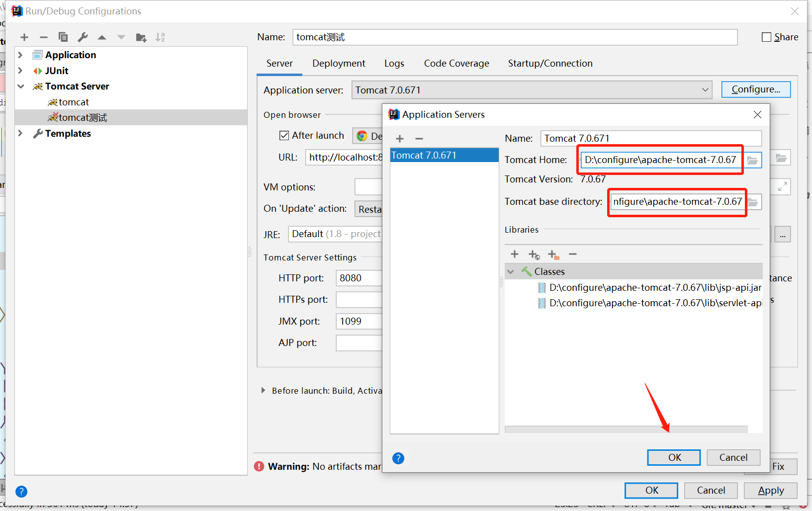Image resolution: width=812 pixels, height=511 pixels.
Task: Browse Tomcat Home folder icon
Action: coord(753,160)
